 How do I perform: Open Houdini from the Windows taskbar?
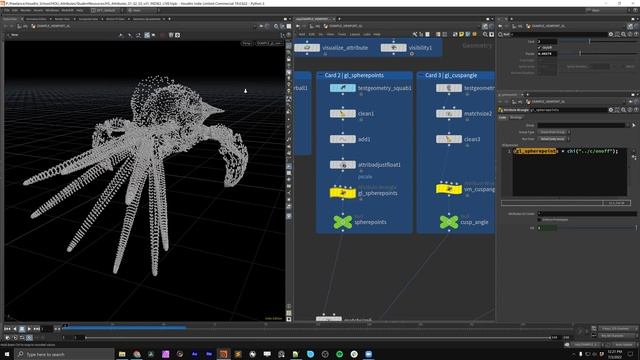(x=223, y=354)
